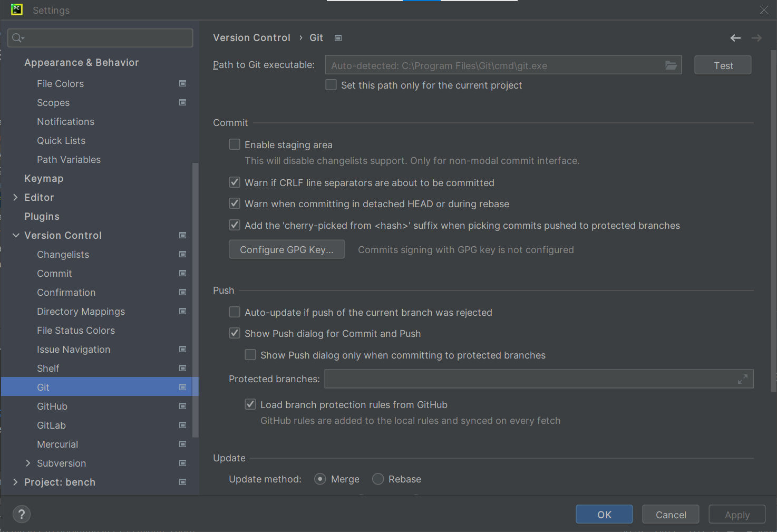This screenshot has height=532, width=777.
Task: Click the back arrow navigation icon
Action: pyautogui.click(x=735, y=38)
